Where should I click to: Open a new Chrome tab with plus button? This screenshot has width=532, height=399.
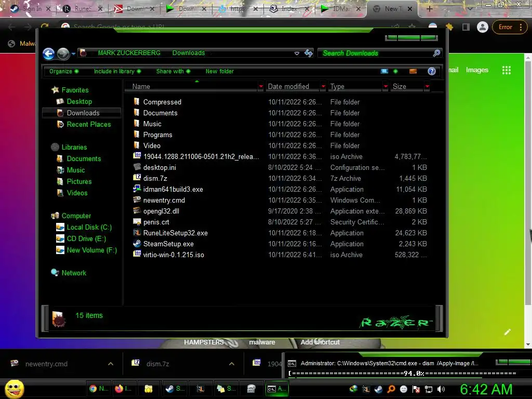[x=429, y=9]
